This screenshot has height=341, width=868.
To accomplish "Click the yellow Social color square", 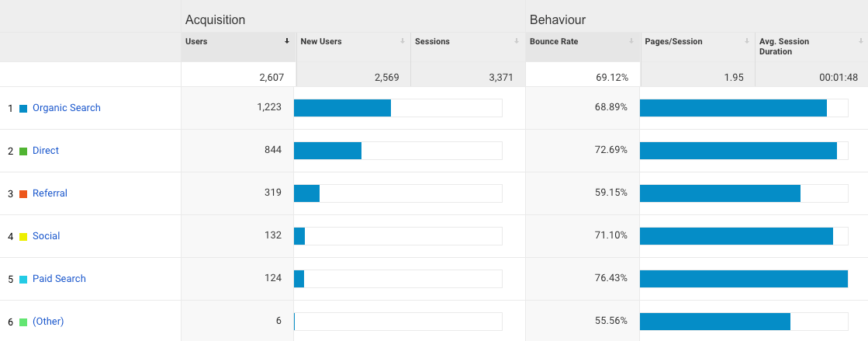I will [x=23, y=237].
